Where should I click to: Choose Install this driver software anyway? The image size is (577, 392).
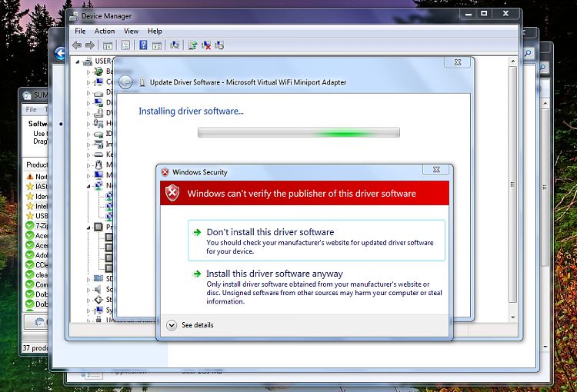tap(316, 287)
